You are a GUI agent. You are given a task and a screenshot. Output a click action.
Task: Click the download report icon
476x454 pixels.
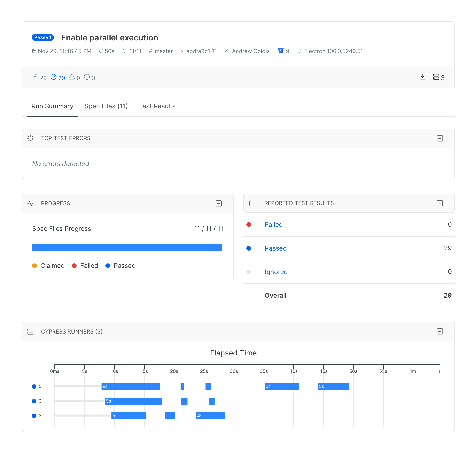[x=422, y=77]
